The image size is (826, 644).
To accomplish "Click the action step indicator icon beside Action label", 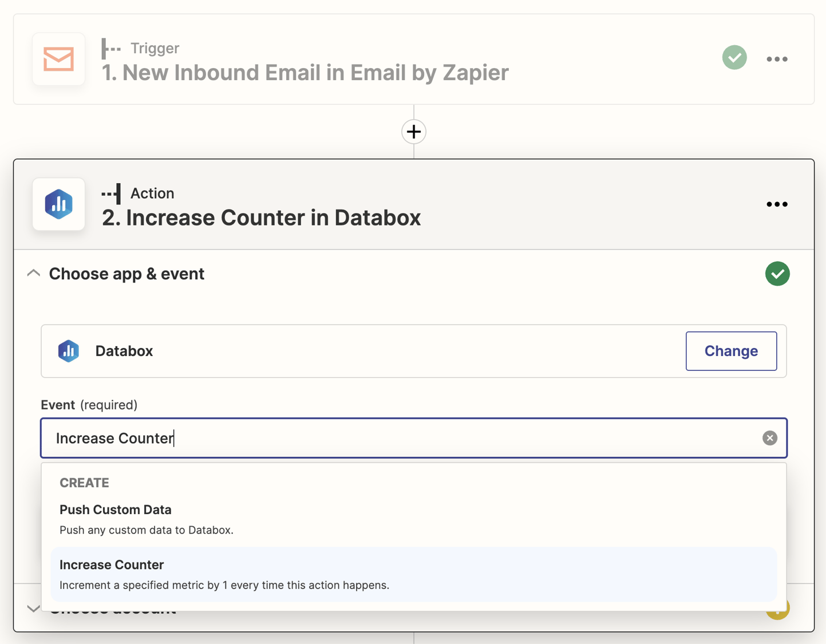I will pos(111,193).
